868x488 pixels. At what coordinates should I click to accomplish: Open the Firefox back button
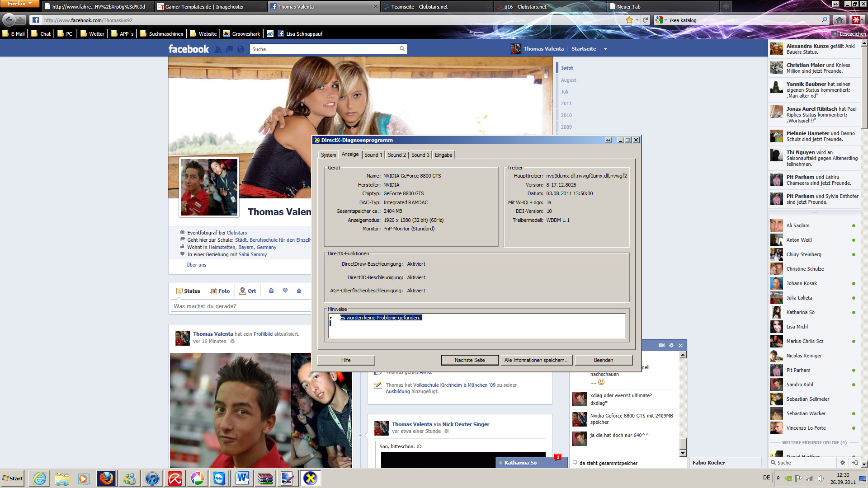coord(9,20)
